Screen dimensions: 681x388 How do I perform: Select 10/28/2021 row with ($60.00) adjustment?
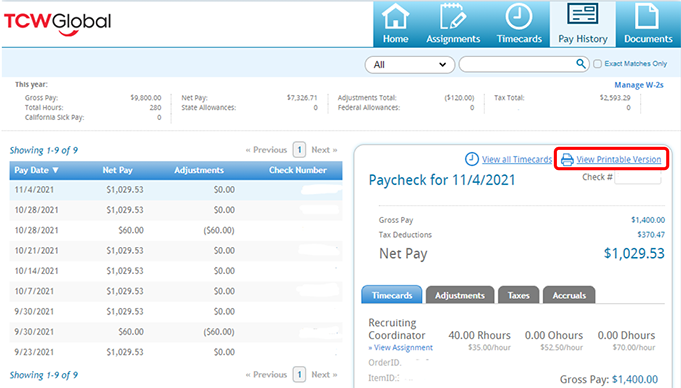pyautogui.click(x=176, y=231)
